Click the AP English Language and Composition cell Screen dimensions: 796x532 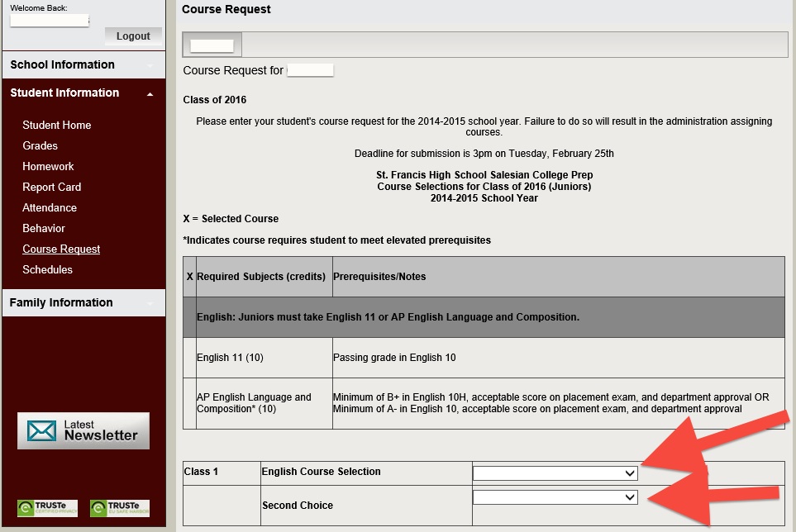pyautogui.click(x=264, y=403)
